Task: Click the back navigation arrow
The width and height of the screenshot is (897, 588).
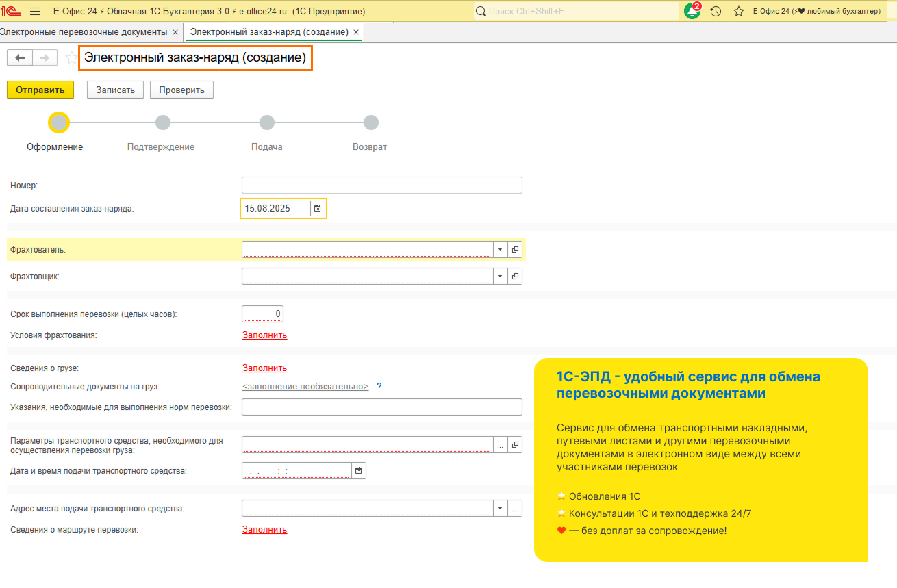Action: coord(20,58)
